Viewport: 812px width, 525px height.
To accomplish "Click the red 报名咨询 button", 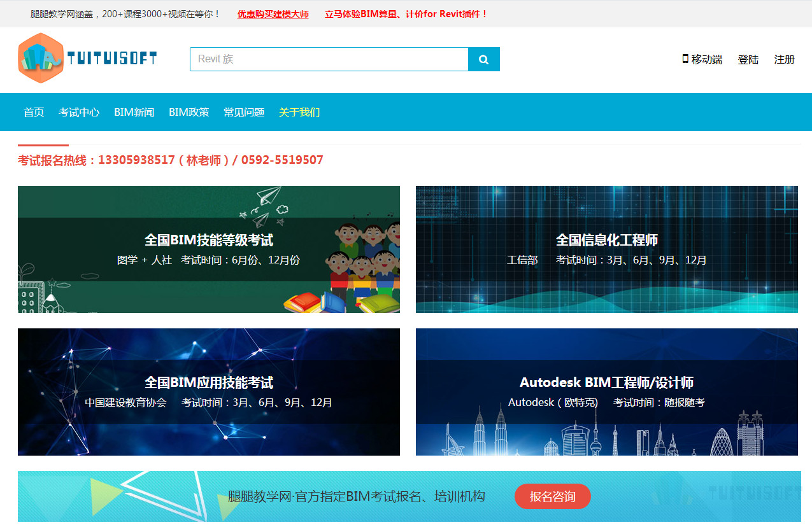I will [553, 496].
